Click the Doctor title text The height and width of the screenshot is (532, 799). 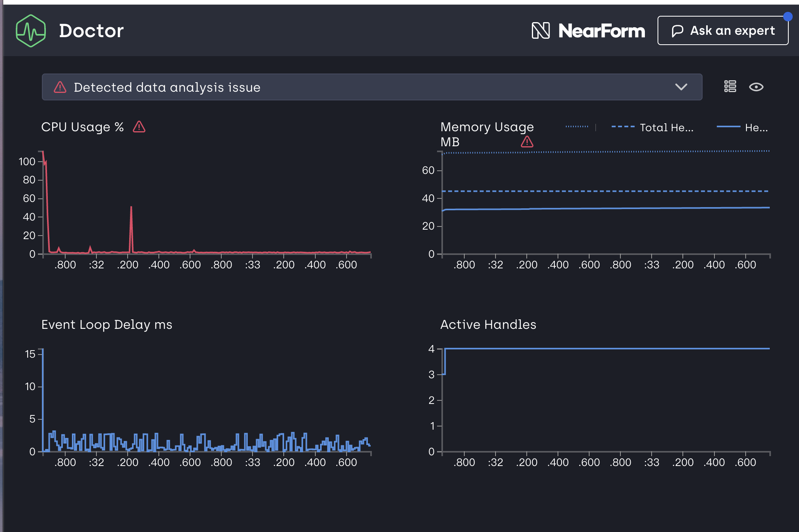click(x=91, y=31)
